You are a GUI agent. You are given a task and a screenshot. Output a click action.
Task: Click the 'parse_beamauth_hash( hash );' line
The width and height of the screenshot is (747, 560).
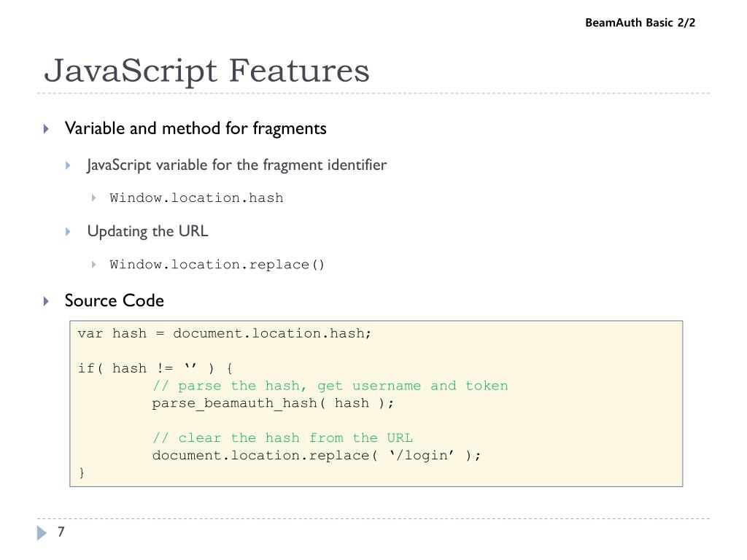tap(273, 403)
